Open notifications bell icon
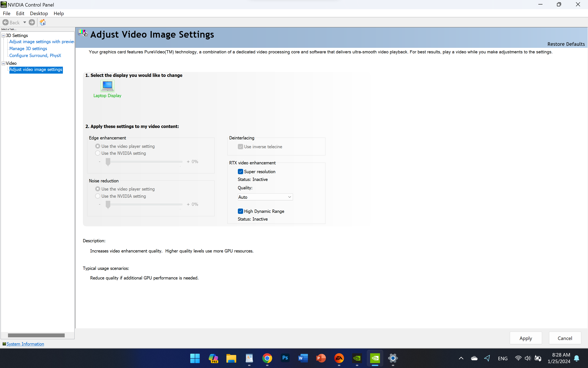The width and height of the screenshot is (588, 368). pyautogui.click(x=577, y=358)
